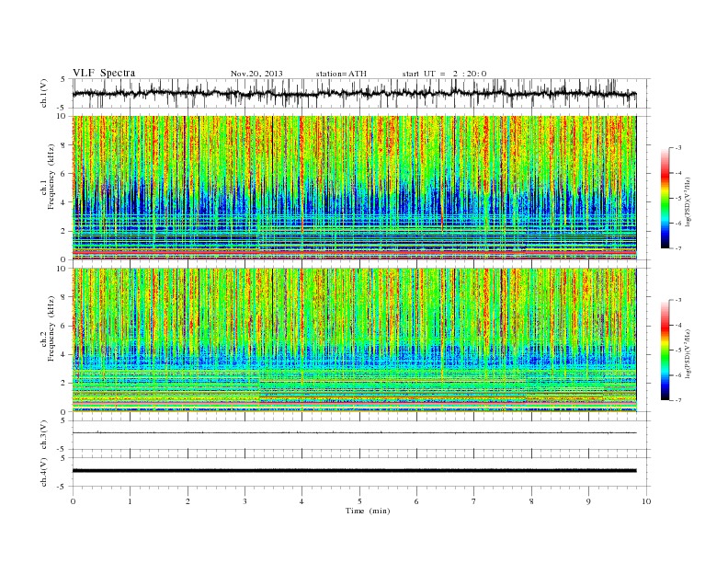Click the ch.1(V) waveform axis label
Screen dimensions: 728x563
(x=44, y=93)
